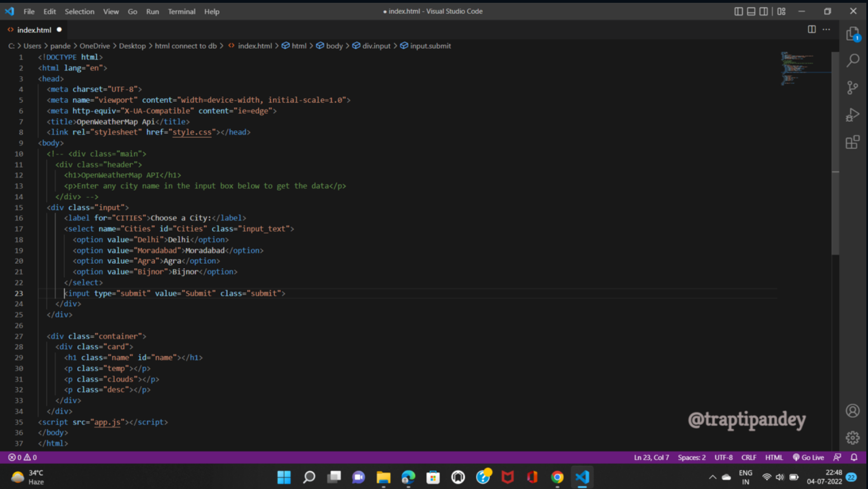Open the Terminal menu
This screenshot has height=489, width=868.
pos(182,11)
